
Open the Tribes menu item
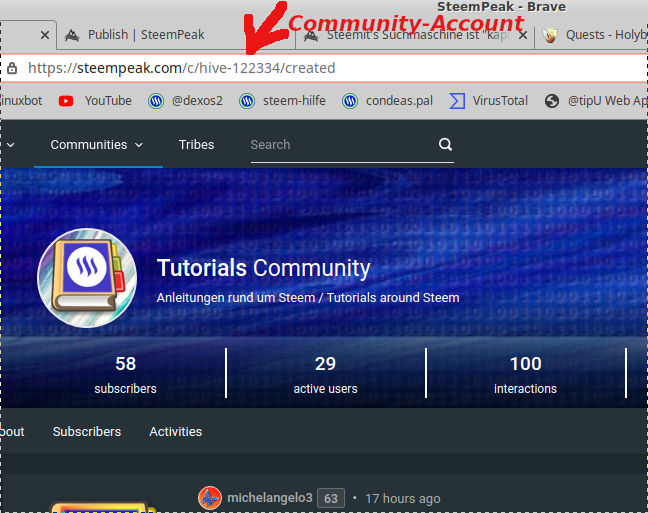tap(196, 145)
